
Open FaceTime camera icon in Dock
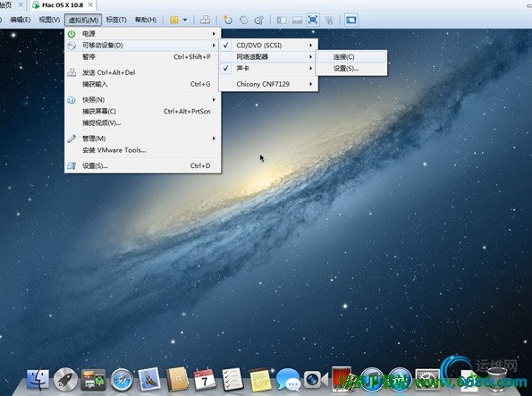click(316, 379)
